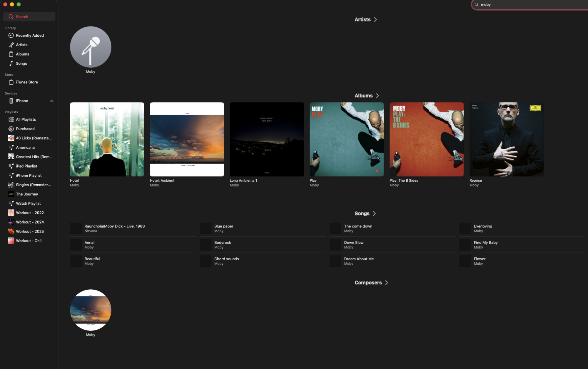Click the Songs music note icon
The height and width of the screenshot is (369, 588).
point(11,64)
